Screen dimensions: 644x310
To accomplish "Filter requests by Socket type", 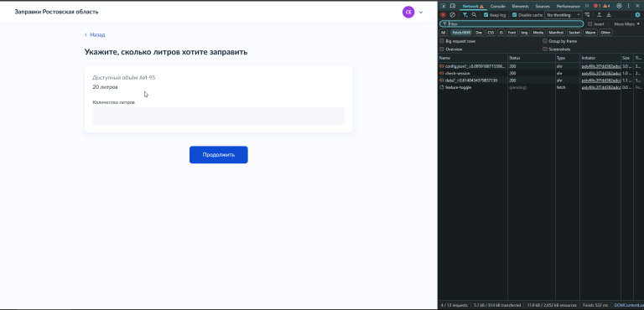I will pyautogui.click(x=574, y=33).
